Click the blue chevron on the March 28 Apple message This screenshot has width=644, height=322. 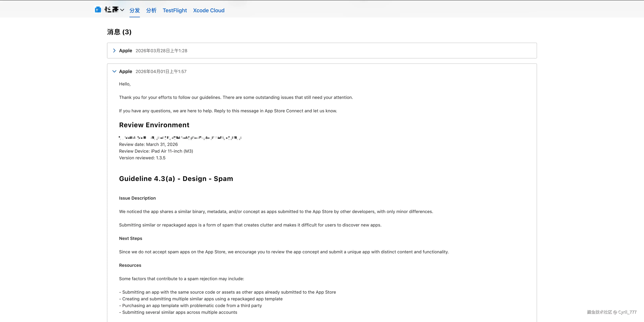pyautogui.click(x=114, y=51)
